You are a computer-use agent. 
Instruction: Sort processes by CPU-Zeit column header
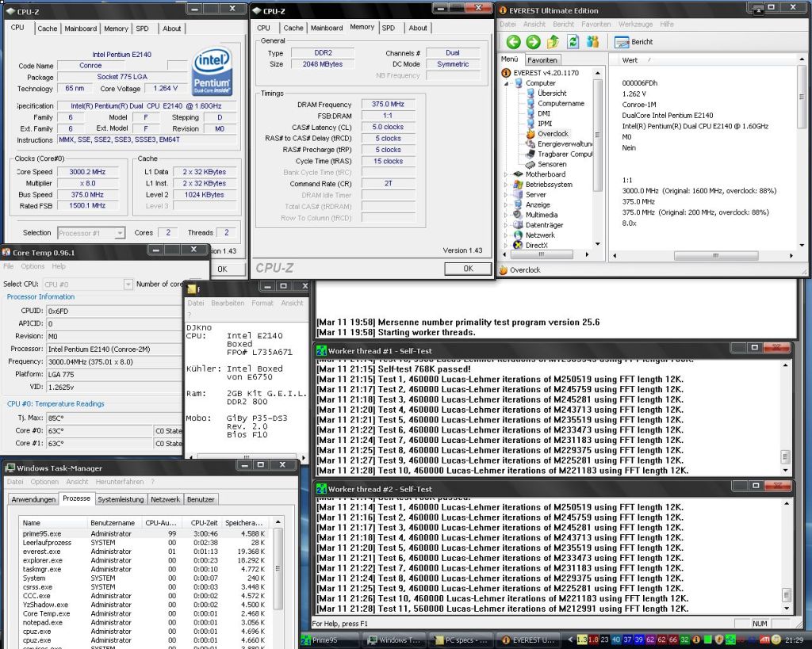click(204, 523)
